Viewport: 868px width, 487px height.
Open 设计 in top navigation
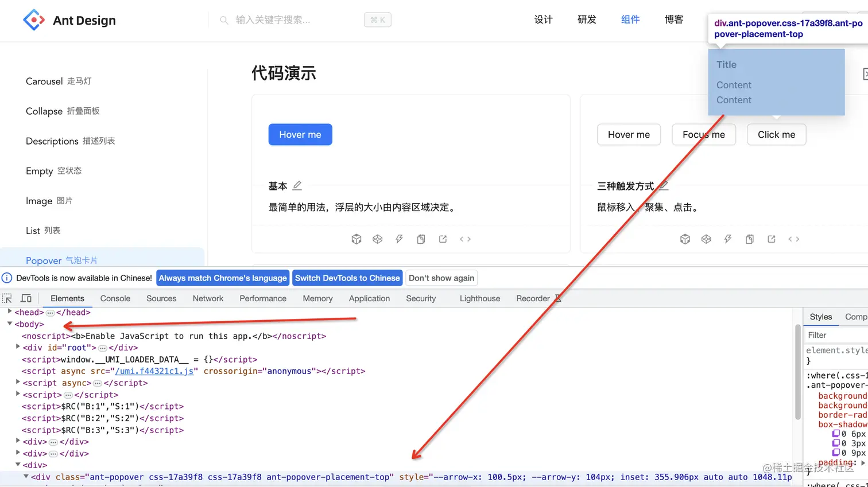tap(543, 20)
